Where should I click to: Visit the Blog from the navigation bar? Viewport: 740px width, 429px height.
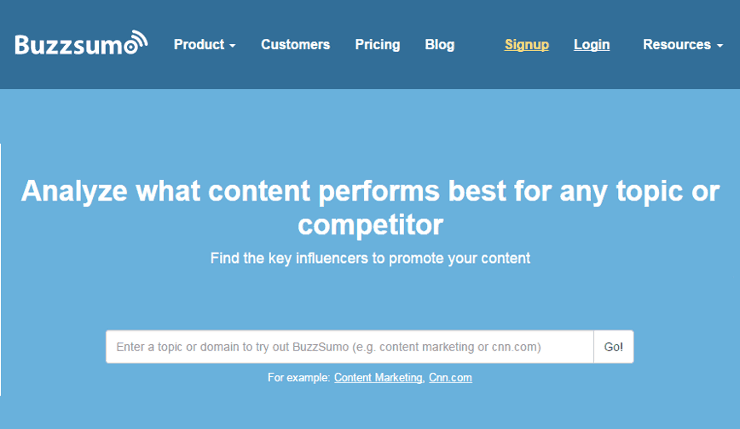tap(439, 45)
